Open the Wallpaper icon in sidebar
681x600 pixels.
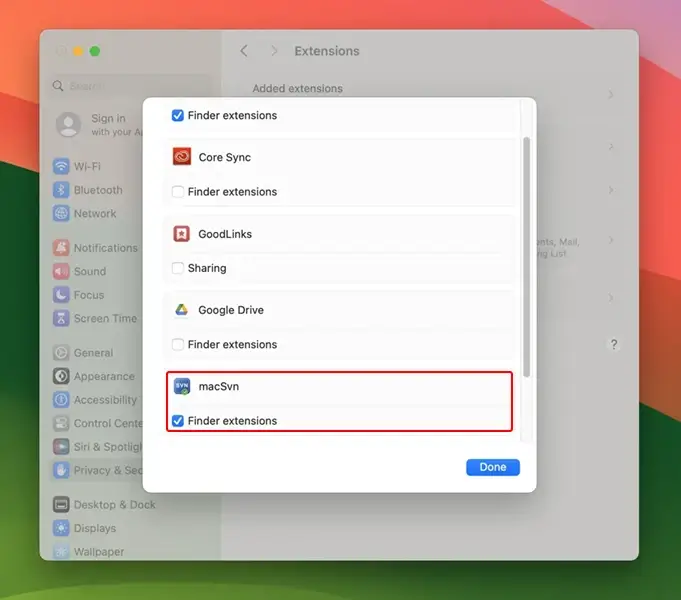pos(61,551)
